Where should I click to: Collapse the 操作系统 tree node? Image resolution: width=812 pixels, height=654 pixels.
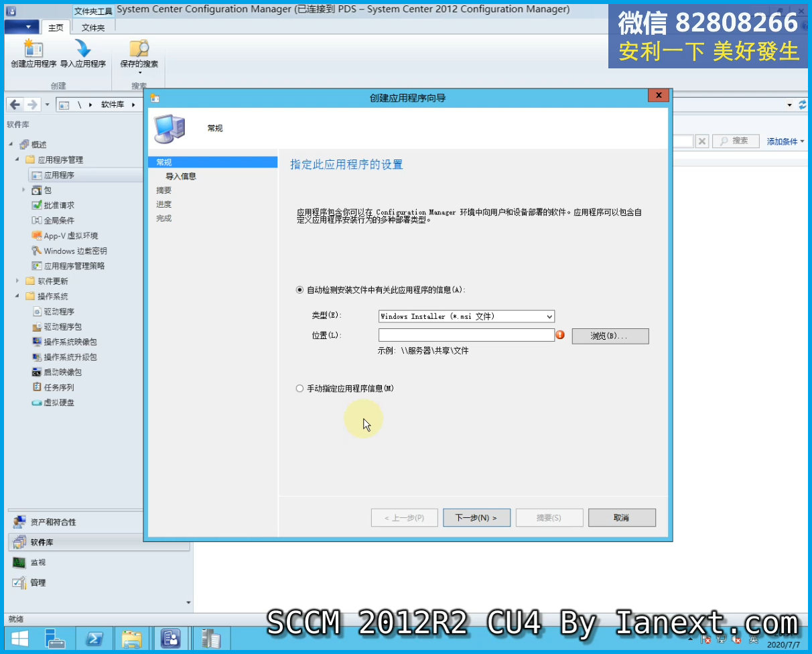point(17,296)
